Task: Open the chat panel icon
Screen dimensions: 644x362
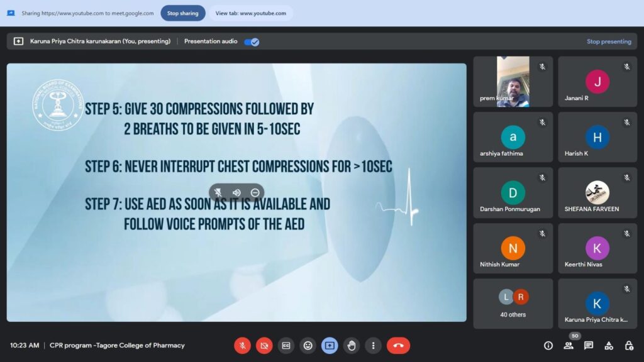Action: pos(589,346)
